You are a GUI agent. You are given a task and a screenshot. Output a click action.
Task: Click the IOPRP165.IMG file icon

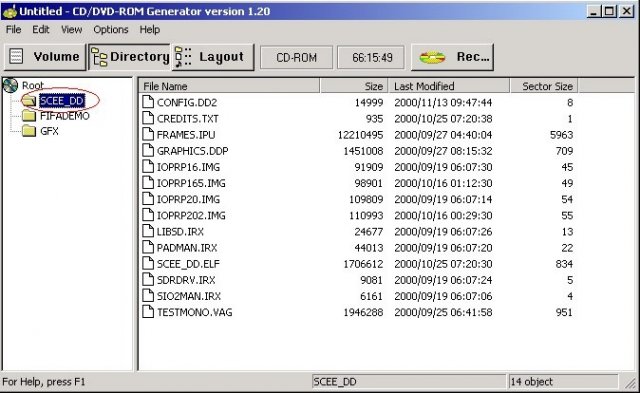point(148,183)
